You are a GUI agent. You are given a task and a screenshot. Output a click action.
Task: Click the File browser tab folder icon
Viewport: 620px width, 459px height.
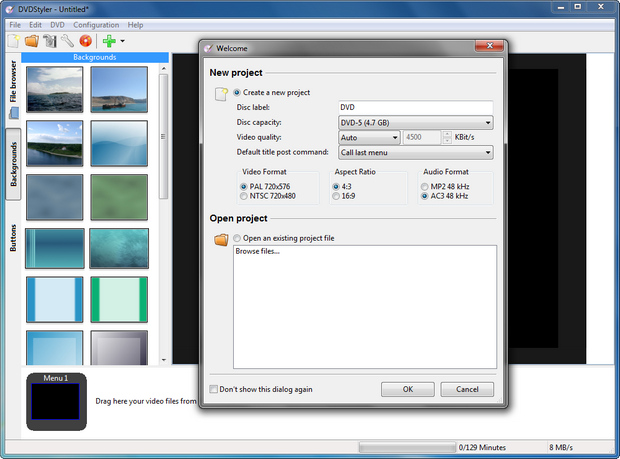(14, 113)
